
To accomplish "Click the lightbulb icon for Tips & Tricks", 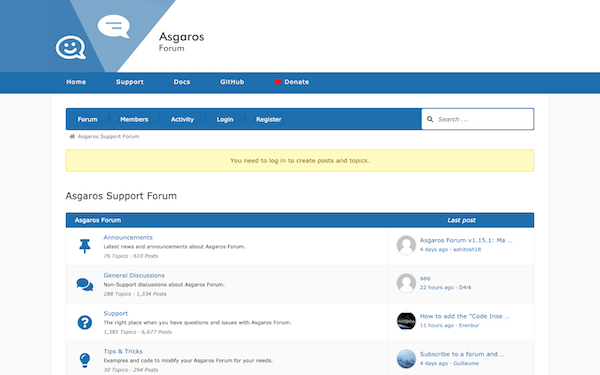I will tap(85, 360).
